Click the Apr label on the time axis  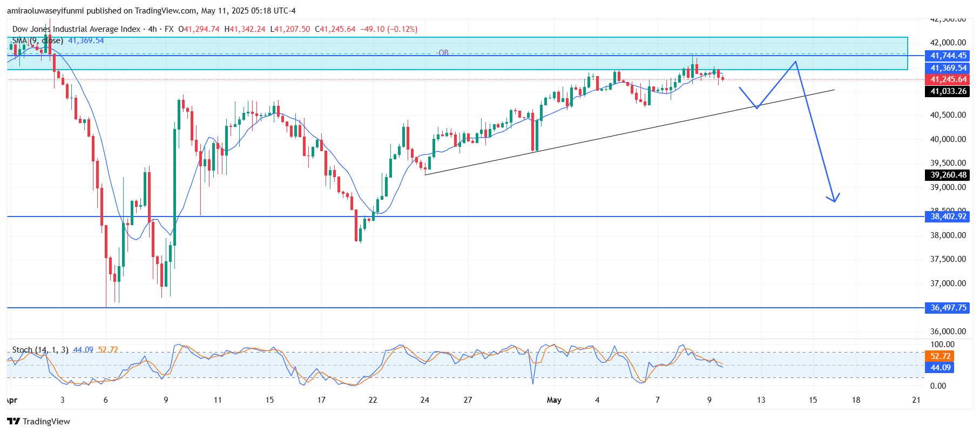pos(11,400)
